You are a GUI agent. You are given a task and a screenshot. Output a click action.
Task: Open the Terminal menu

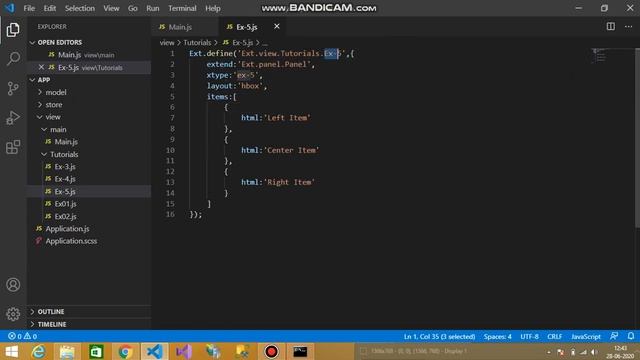point(182,8)
